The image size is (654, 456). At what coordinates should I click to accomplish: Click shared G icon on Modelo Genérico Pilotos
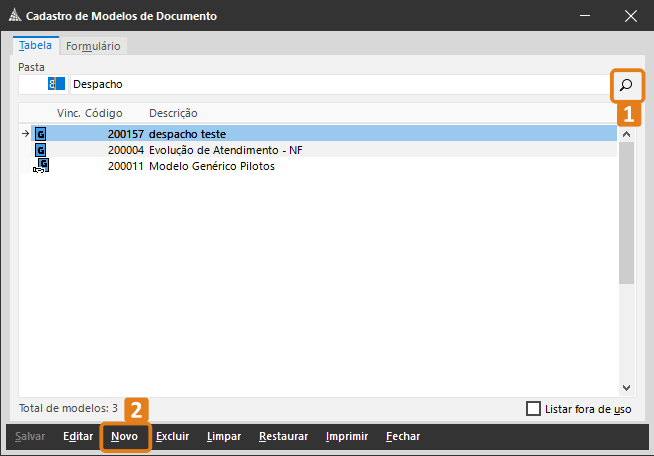[41, 165]
